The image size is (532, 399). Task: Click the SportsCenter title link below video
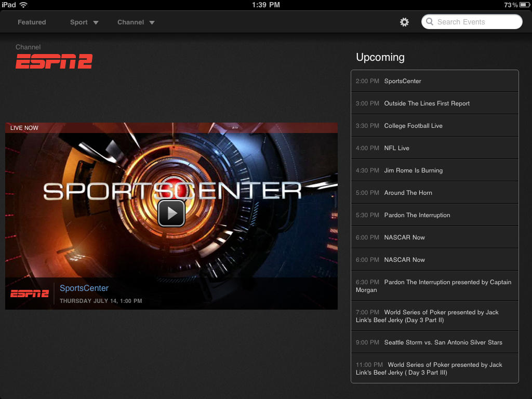point(84,288)
